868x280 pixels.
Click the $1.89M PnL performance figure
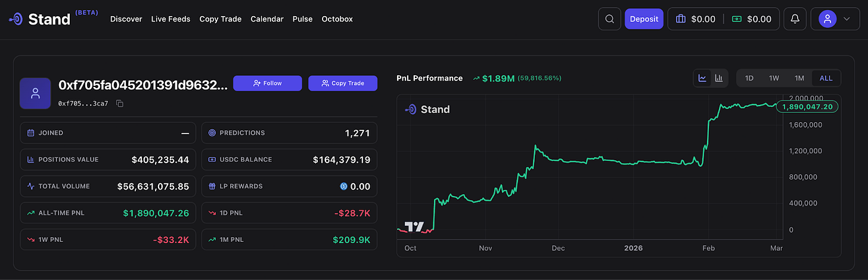(498, 78)
